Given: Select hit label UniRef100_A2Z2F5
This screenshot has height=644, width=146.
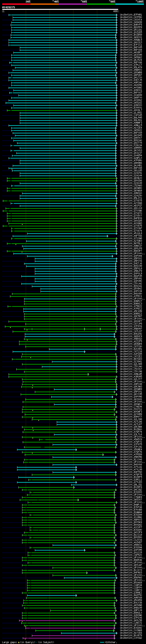Looking at the screenshot, I should pyautogui.click(x=131, y=342).
